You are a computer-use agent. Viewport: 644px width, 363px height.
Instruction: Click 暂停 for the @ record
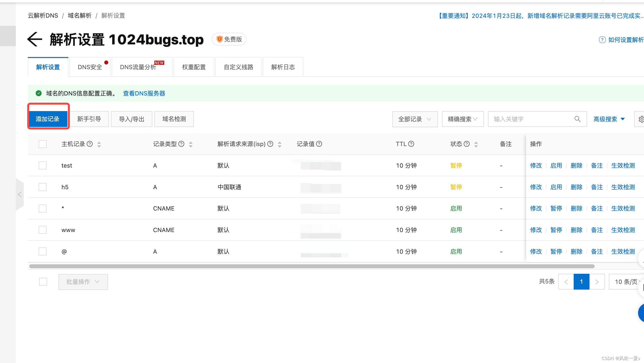(556, 251)
